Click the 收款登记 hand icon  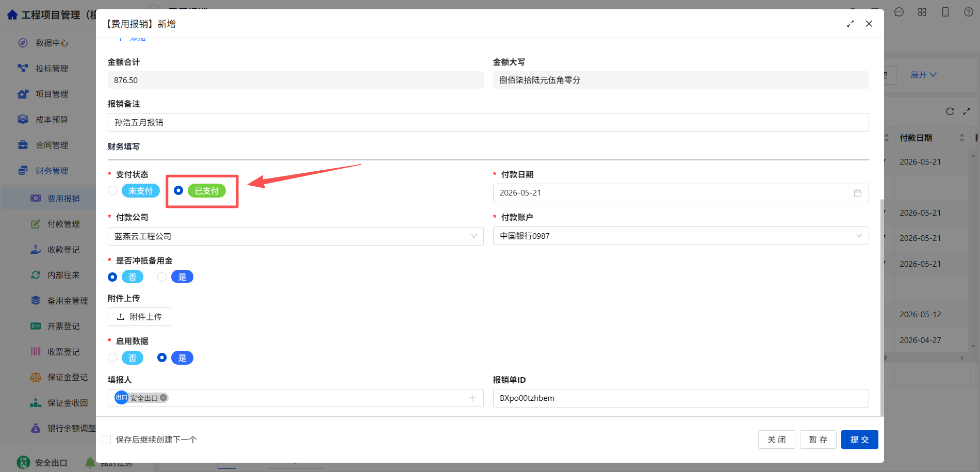[x=36, y=249]
